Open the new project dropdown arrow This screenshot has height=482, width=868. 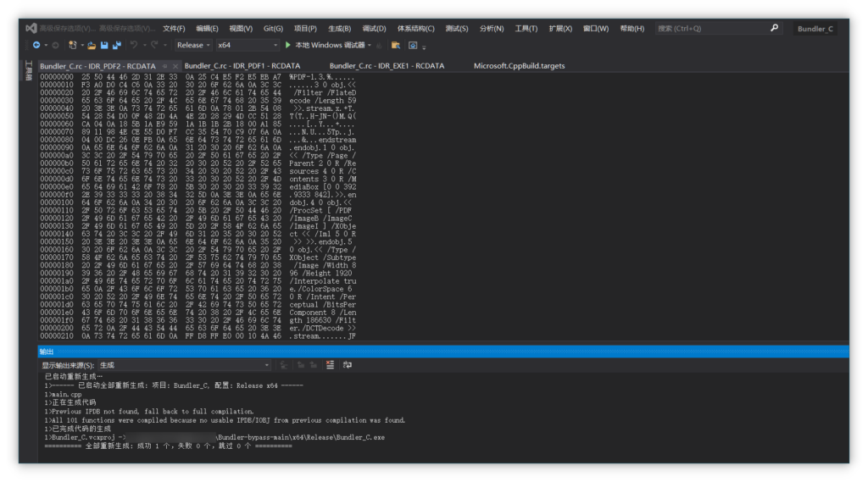pos(82,46)
